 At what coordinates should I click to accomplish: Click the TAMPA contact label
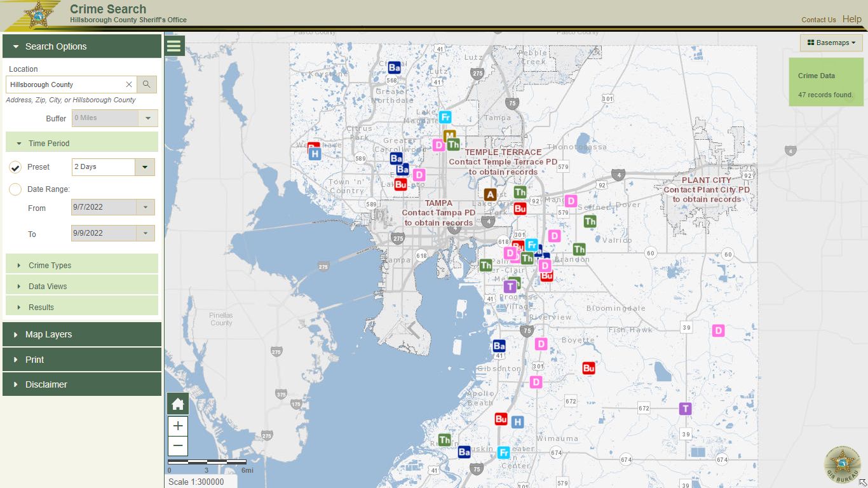(x=438, y=213)
